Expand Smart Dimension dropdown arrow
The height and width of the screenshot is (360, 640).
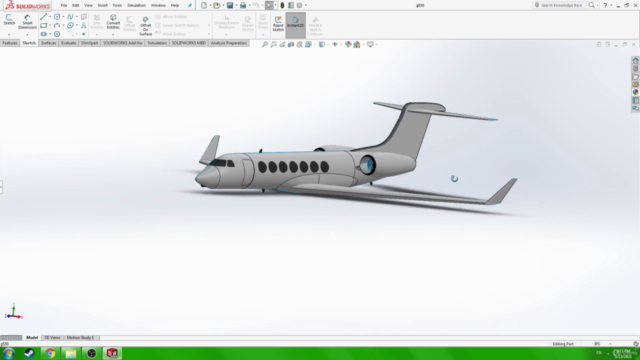pyautogui.click(x=27, y=34)
